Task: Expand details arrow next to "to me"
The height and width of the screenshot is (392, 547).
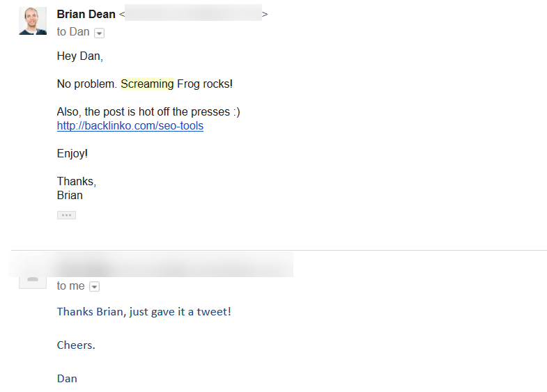Action: coord(94,287)
